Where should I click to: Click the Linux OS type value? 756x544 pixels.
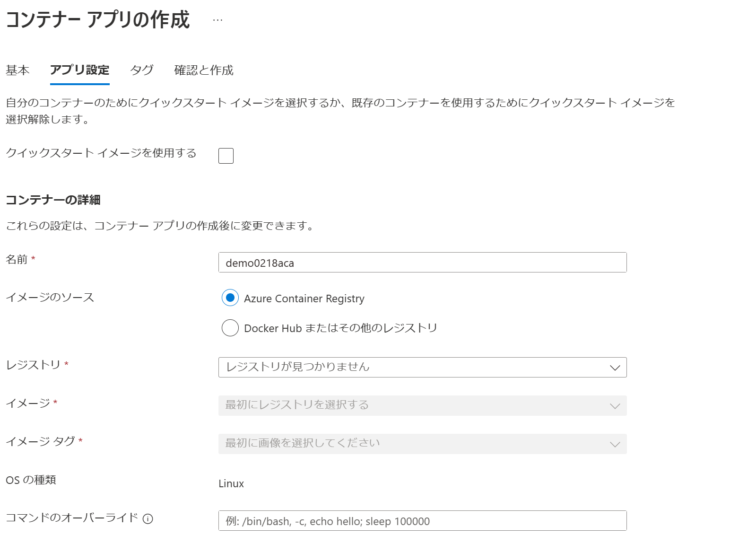[x=231, y=483]
